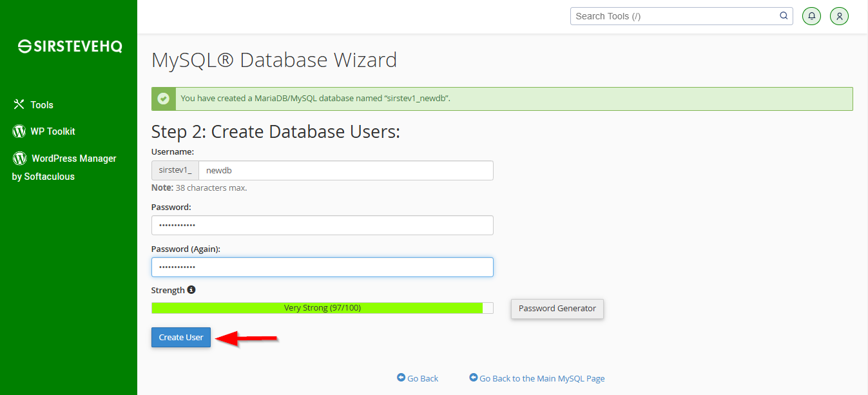Click the SirSteveHQ logo
Screen dimensions: 868x395
click(70, 46)
